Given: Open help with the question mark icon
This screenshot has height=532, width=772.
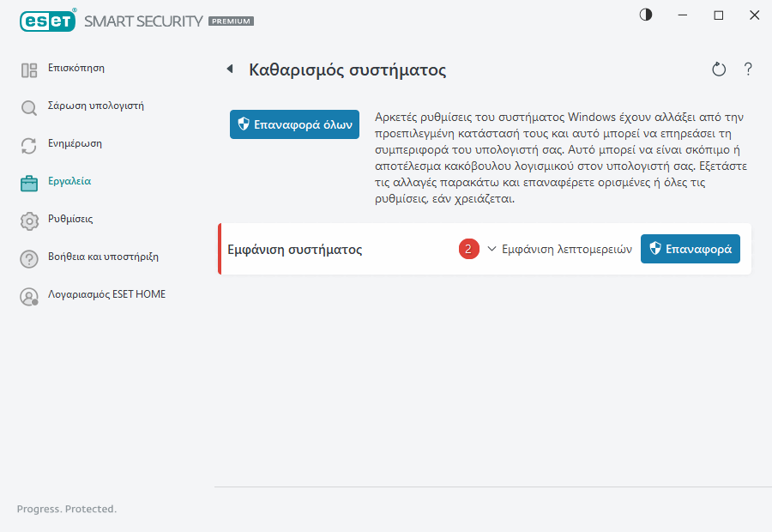Looking at the screenshot, I should (748, 70).
